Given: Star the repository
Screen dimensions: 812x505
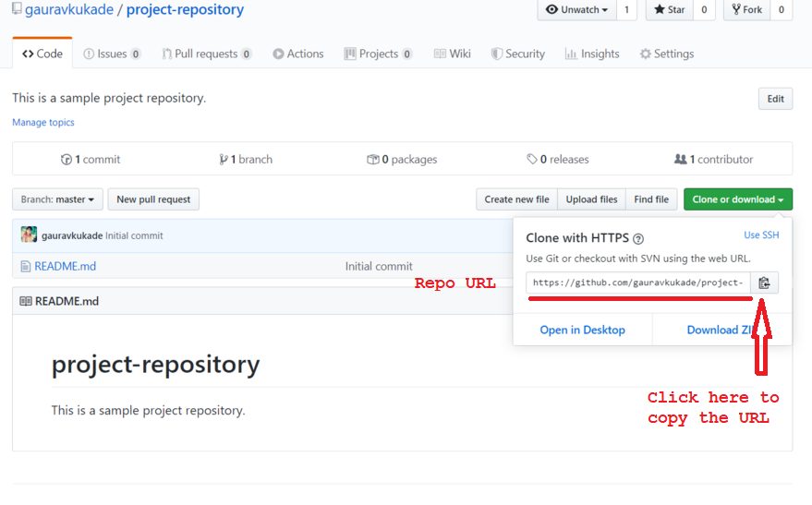Looking at the screenshot, I should 670,10.
